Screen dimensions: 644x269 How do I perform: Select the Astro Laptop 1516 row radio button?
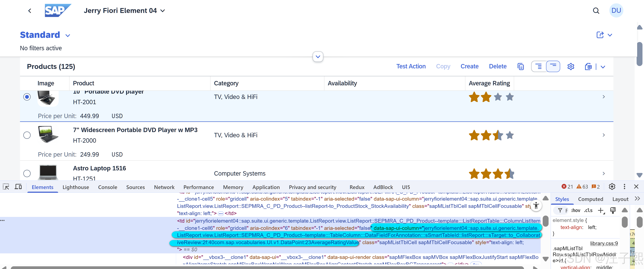(x=27, y=173)
